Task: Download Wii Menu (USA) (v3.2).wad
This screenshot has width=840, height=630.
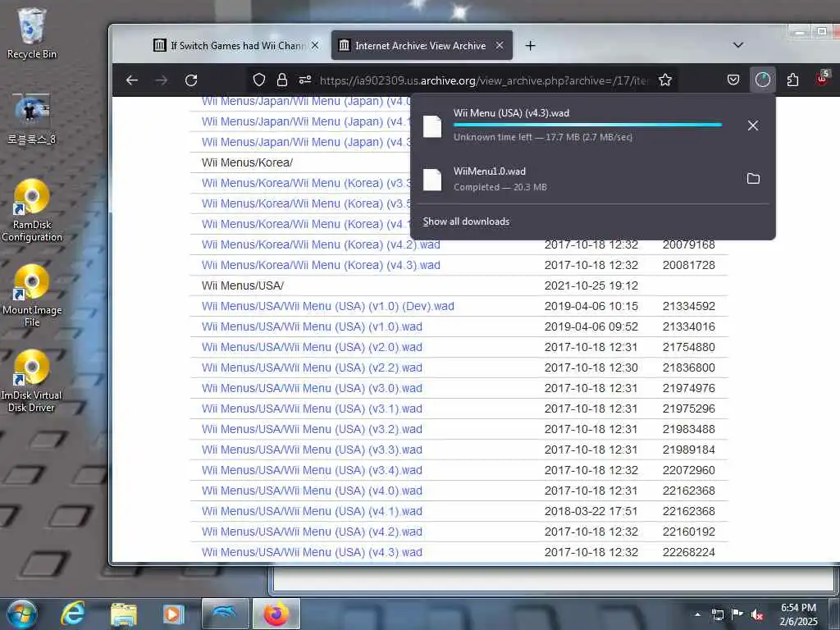Action: (x=312, y=429)
